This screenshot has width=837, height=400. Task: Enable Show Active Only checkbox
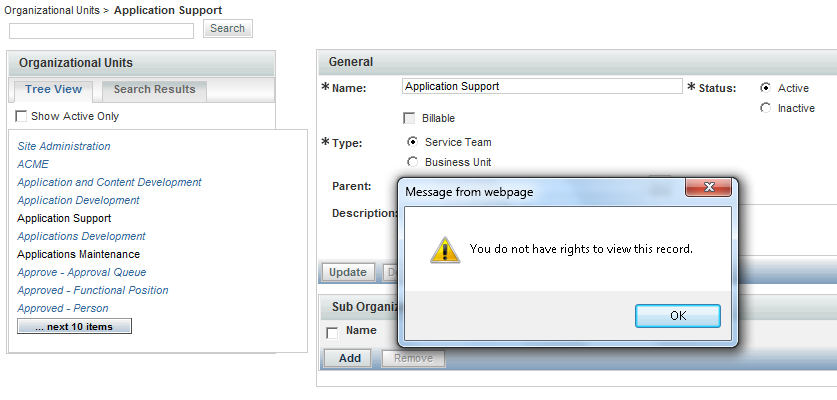click(22, 117)
